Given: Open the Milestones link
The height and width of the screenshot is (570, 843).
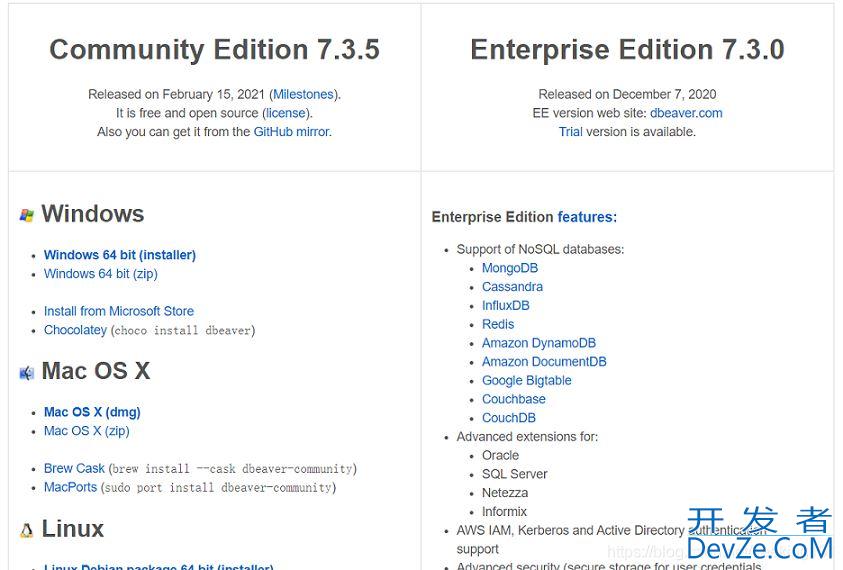Looking at the screenshot, I should (303, 95).
